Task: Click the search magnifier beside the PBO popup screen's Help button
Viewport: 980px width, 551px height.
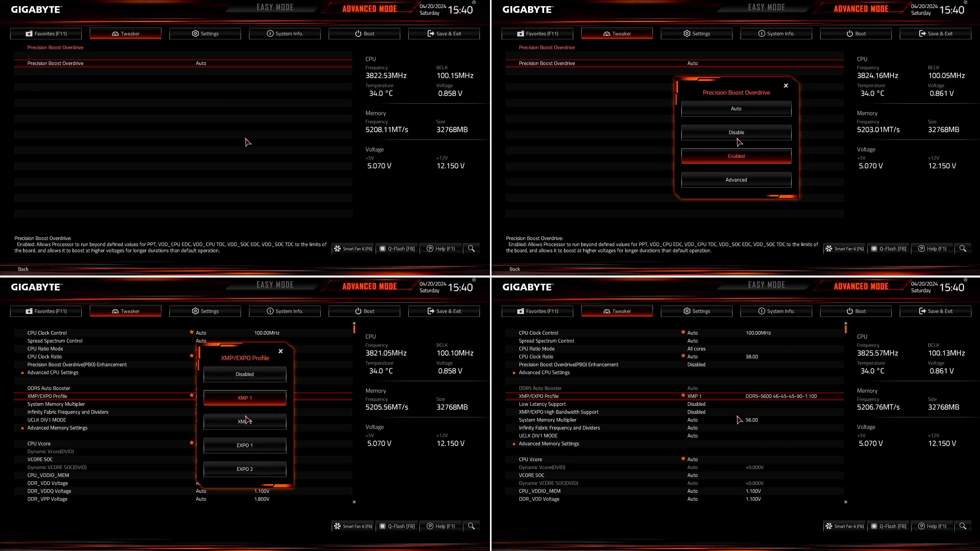Action: click(x=962, y=248)
